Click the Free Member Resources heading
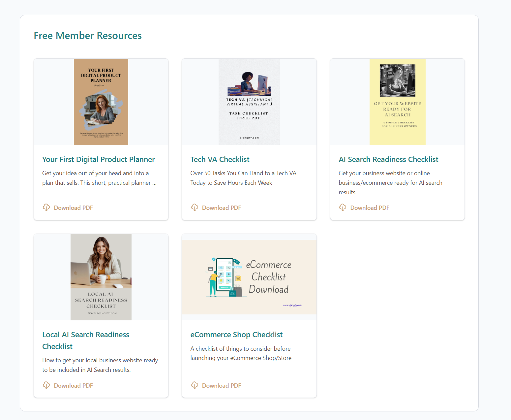Image resolution: width=511 pixels, height=420 pixels. pyautogui.click(x=87, y=35)
